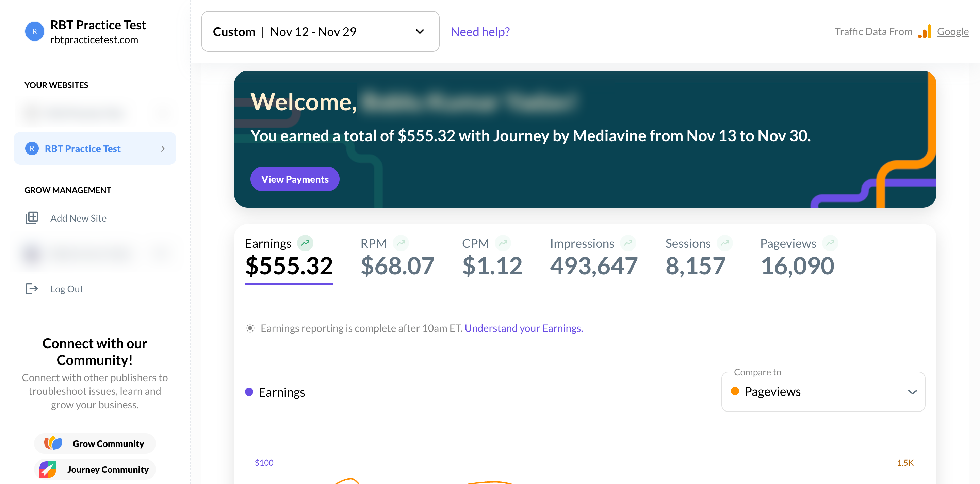Click the Add New Site label
The image size is (980, 484).
point(78,218)
